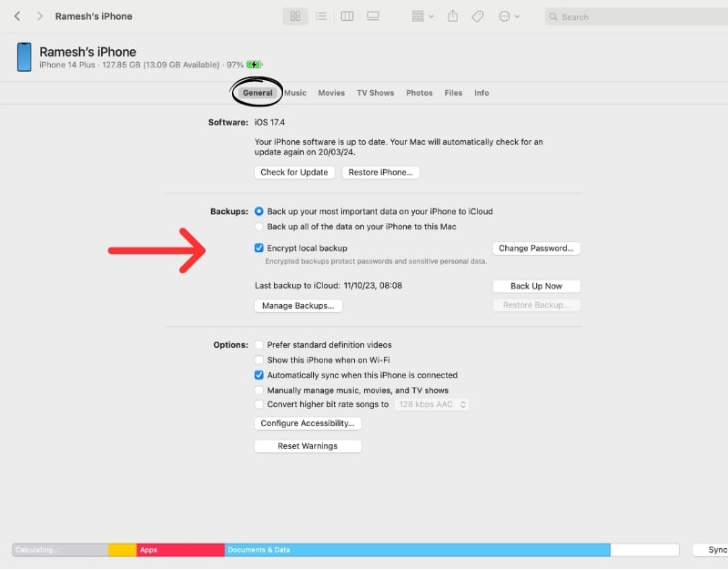Click the blue iPhone device icon
The width and height of the screenshot is (728, 569).
click(x=25, y=57)
